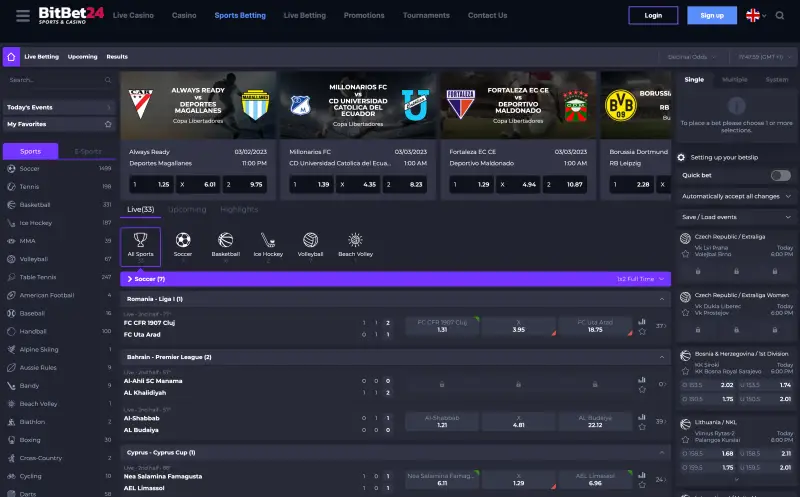This screenshot has width=800, height=497.
Task: Open the Fortaleza EC CE match banner
Action: 518,105
